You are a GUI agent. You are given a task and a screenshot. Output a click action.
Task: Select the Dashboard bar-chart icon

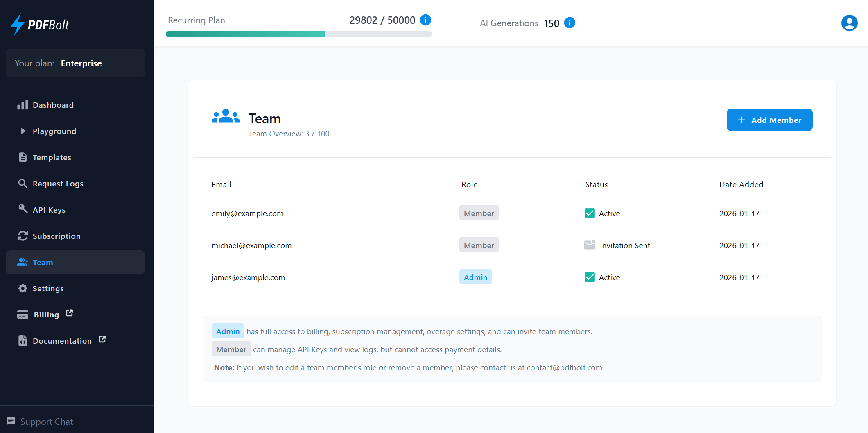(23, 105)
